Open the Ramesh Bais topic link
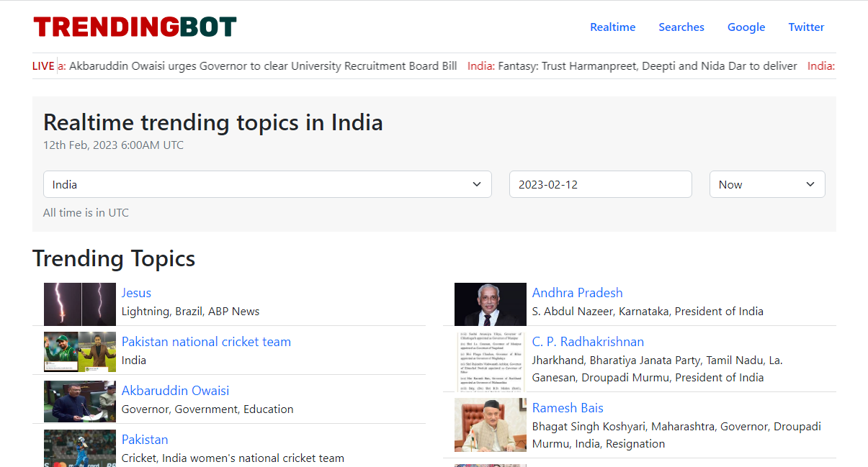The height and width of the screenshot is (467, 868). point(568,408)
